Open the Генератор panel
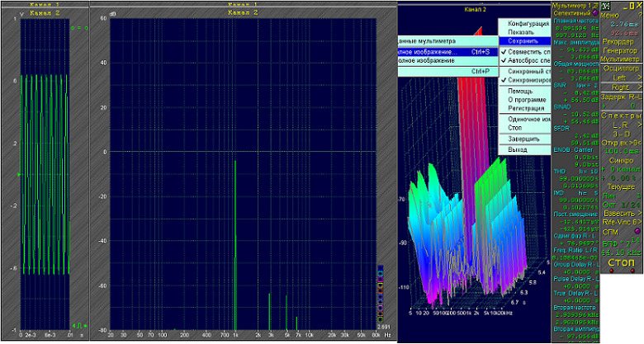644x344 pixels. 620,50
